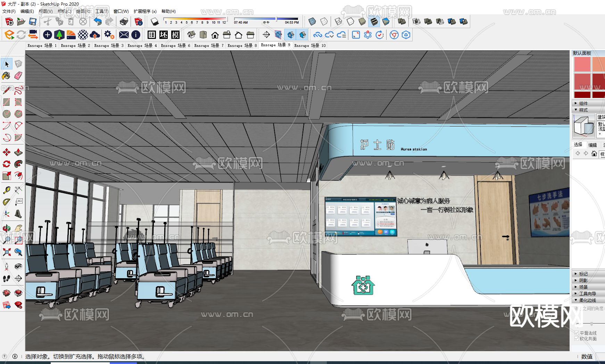Open the 编辑(E) menu
The image size is (605, 364).
27,11
